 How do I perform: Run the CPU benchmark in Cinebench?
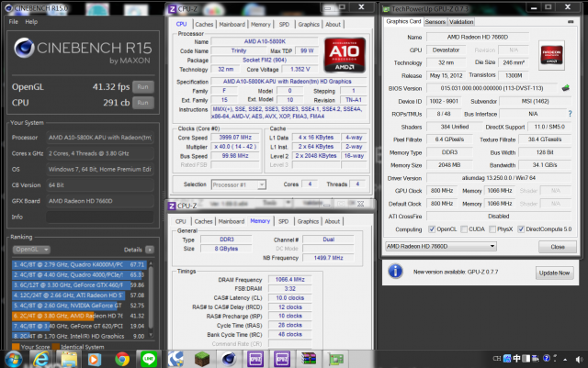pyautogui.click(x=143, y=103)
